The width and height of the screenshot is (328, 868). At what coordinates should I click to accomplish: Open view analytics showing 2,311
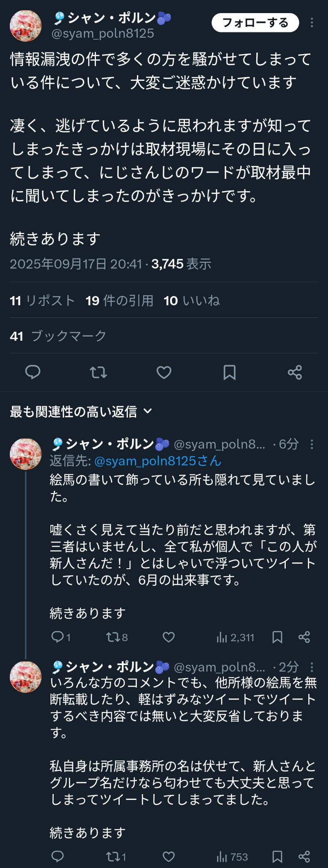(x=235, y=637)
